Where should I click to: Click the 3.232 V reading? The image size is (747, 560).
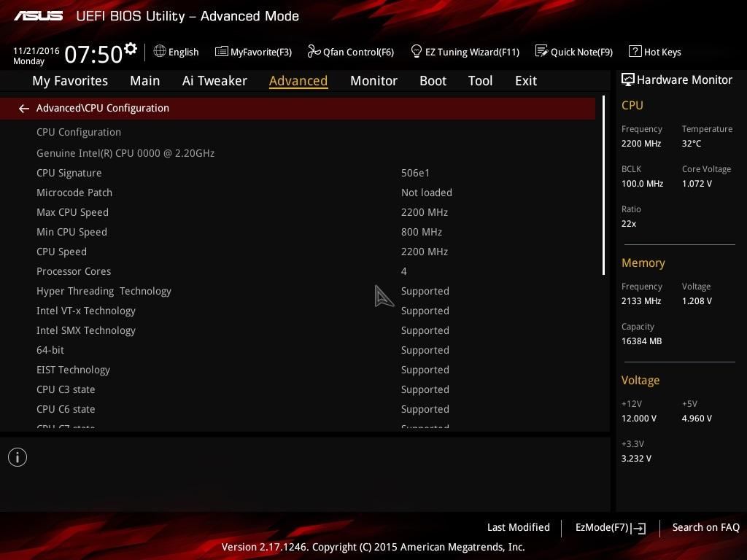(x=636, y=458)
